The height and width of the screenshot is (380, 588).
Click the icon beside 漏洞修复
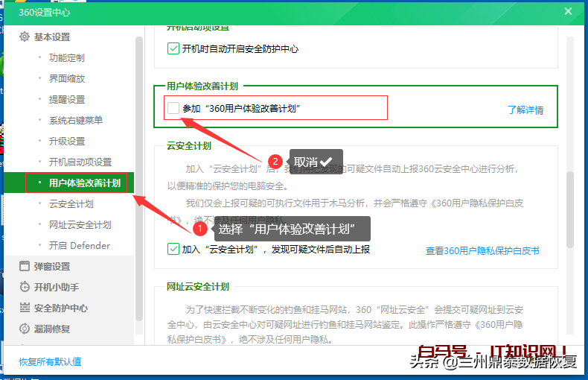click(x=25, y=329)
